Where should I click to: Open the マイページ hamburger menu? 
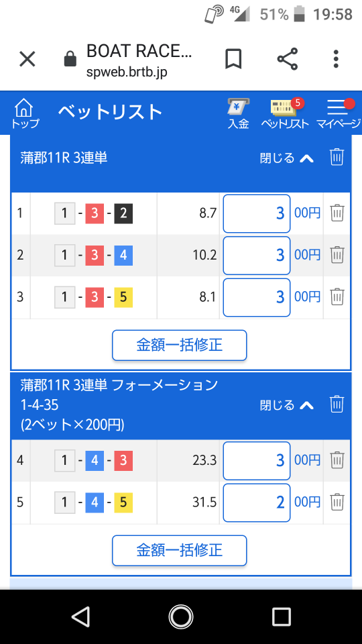[339, 114]
